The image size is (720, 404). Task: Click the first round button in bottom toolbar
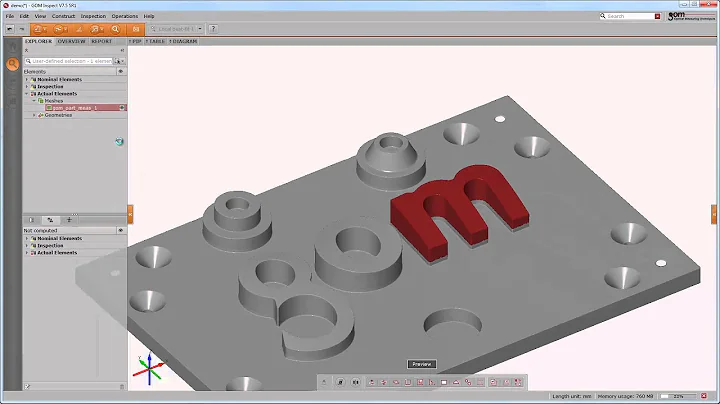point(340,382)
